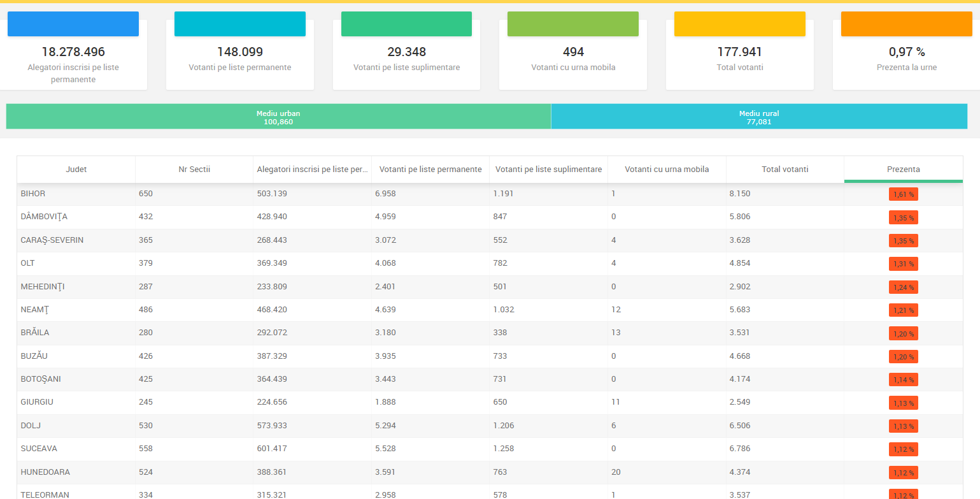
Task: Click the yellow Total votanti card banner
Action: (739, 24)
